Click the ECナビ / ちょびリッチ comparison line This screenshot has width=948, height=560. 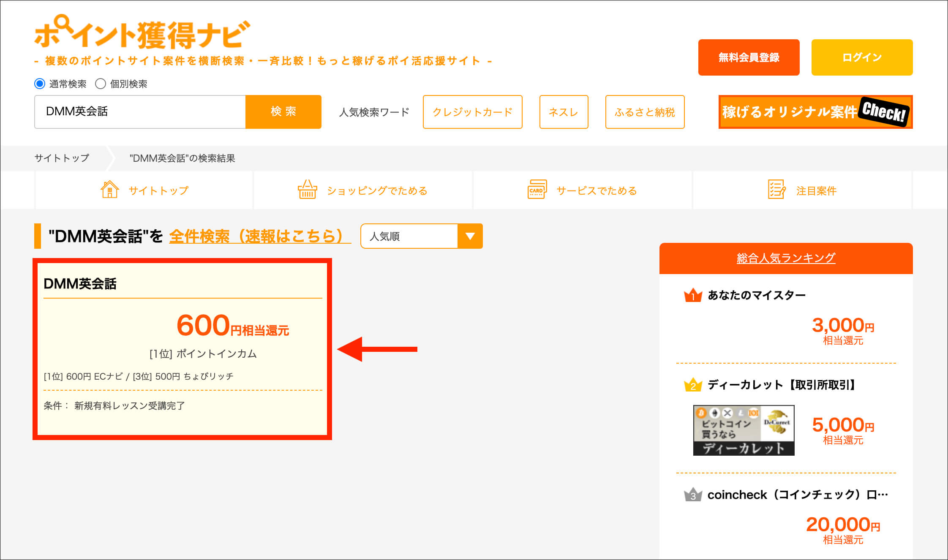click(139, 376)
